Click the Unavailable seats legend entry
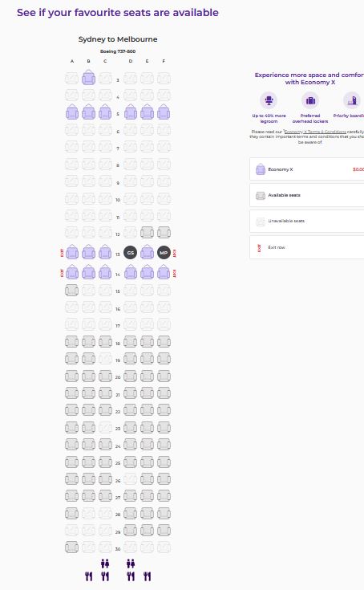 (306, 222)
